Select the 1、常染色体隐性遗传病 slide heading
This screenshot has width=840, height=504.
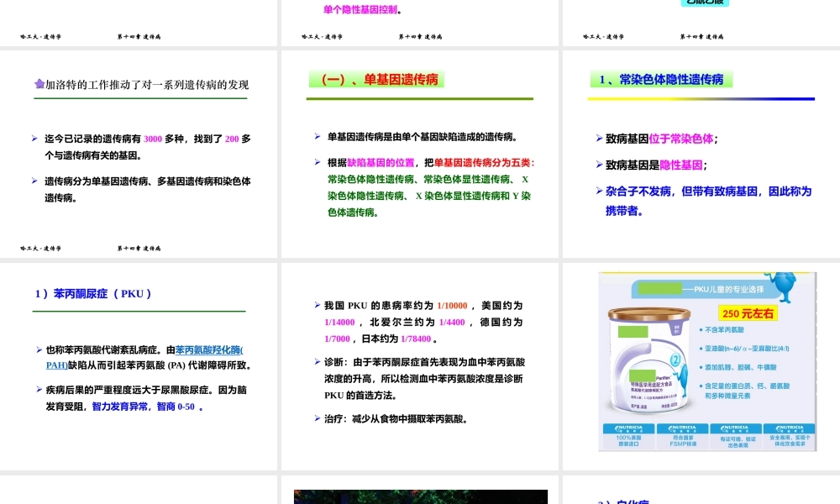(x=661, y=80)
